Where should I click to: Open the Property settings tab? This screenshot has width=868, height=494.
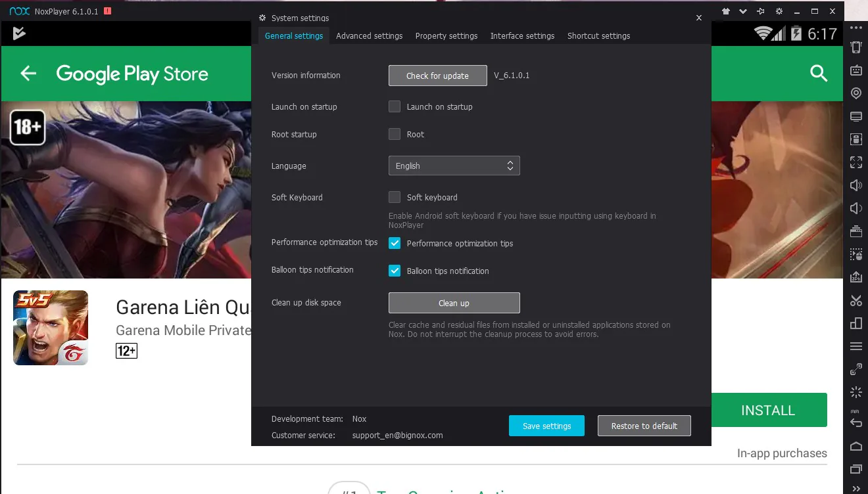click(446, 36)
